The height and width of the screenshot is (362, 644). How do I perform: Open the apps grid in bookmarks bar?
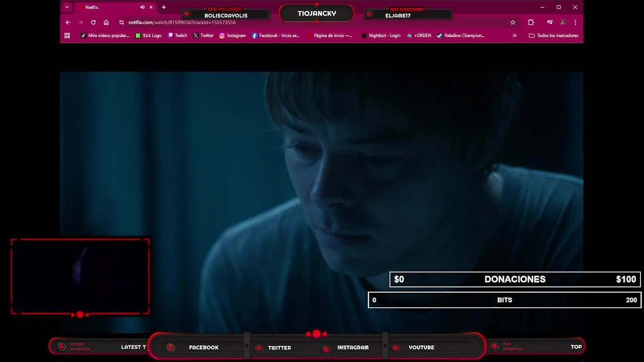(67, 36)
